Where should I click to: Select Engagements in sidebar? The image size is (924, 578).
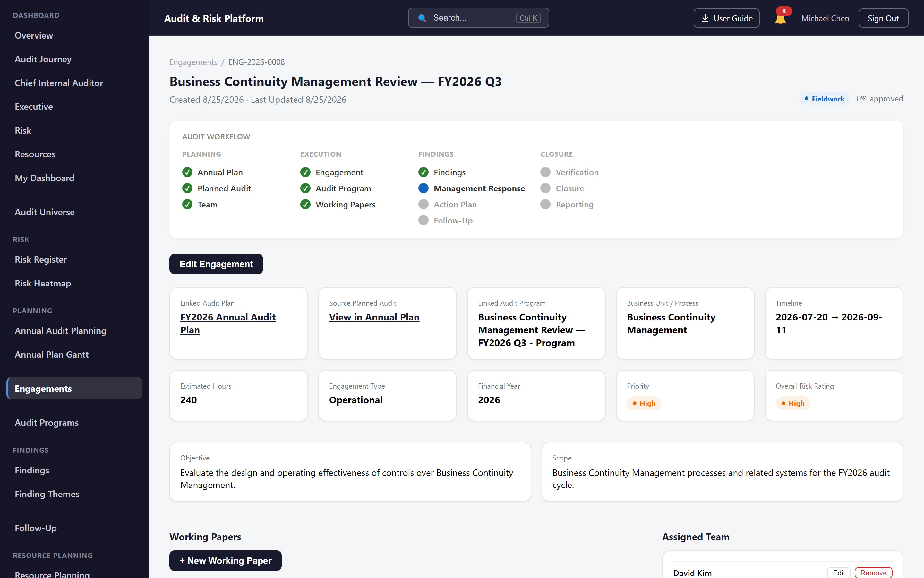point(74,389)
